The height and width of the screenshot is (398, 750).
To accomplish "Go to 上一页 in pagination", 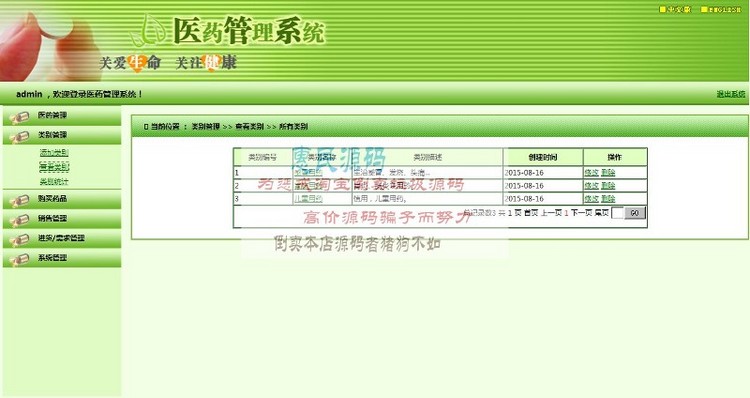I will coord(551,213).
